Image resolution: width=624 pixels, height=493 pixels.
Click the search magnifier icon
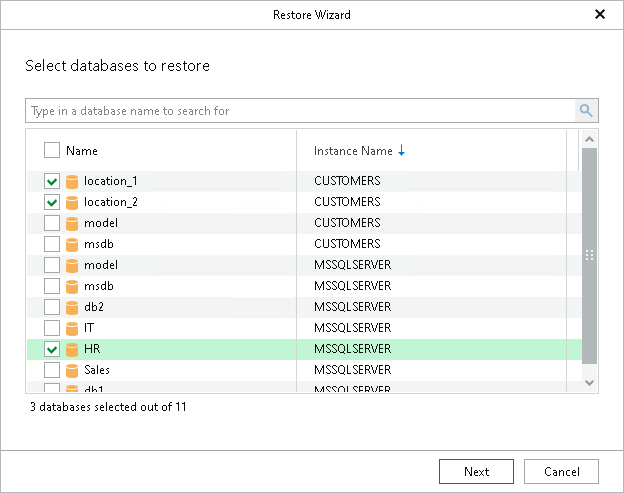click(x=586, y=111)
